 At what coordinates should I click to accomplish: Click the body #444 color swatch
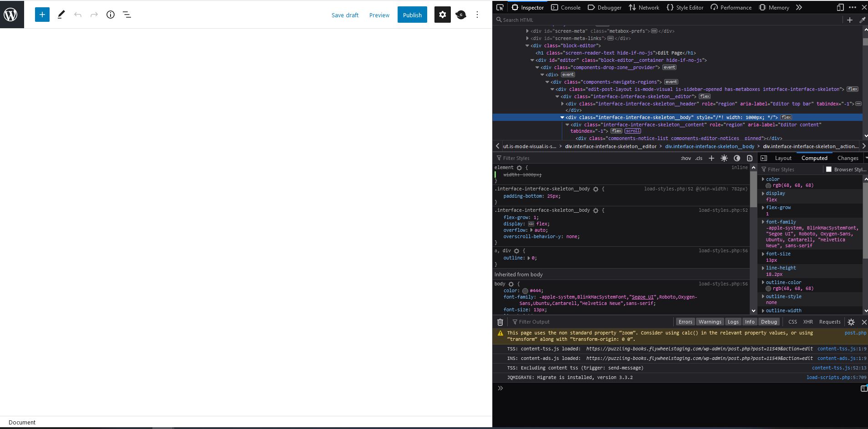coord(525,291)
